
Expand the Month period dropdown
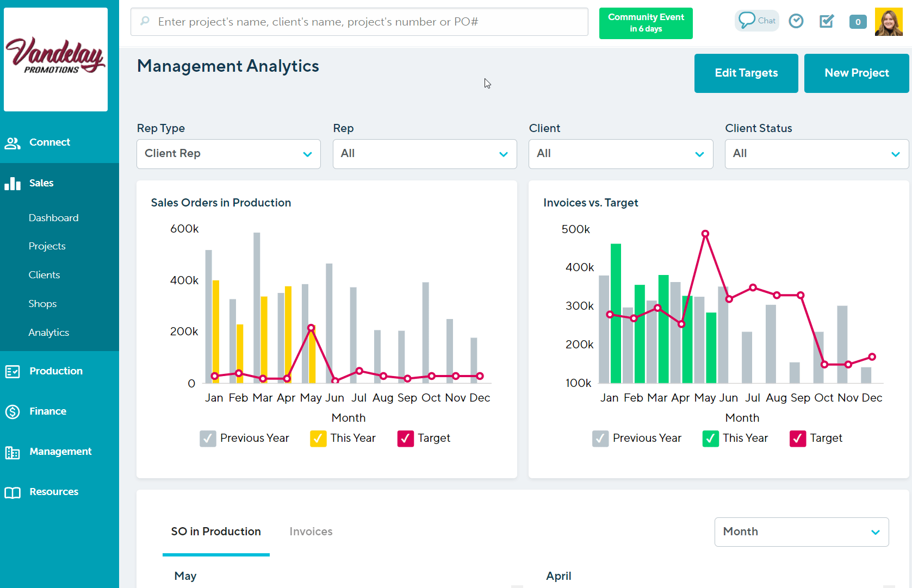pos(801,532)
